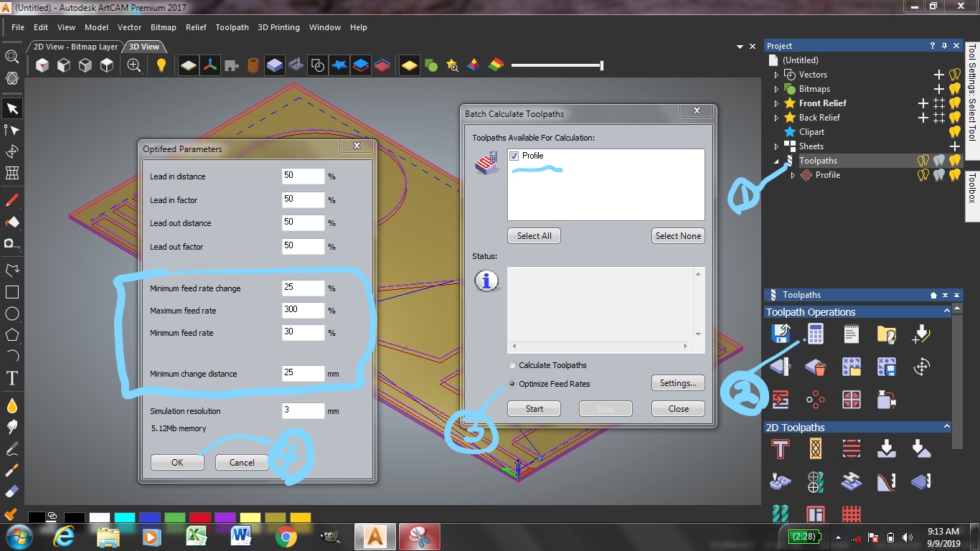Click the magnifier icon at top of left toolbar
The height and width of the screenshot is (551, 980).
click(x=12, y=57)
